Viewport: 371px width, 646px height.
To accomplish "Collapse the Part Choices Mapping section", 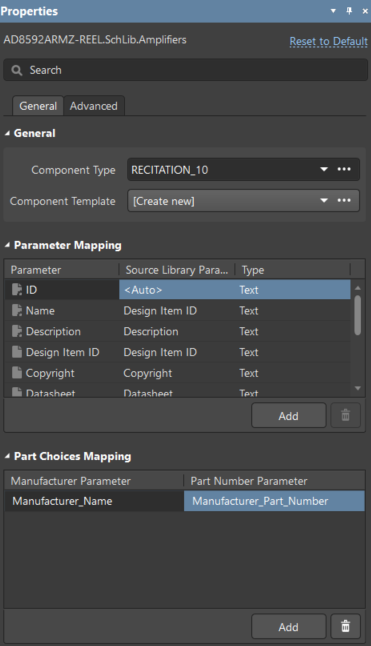I will coord(7,456).
